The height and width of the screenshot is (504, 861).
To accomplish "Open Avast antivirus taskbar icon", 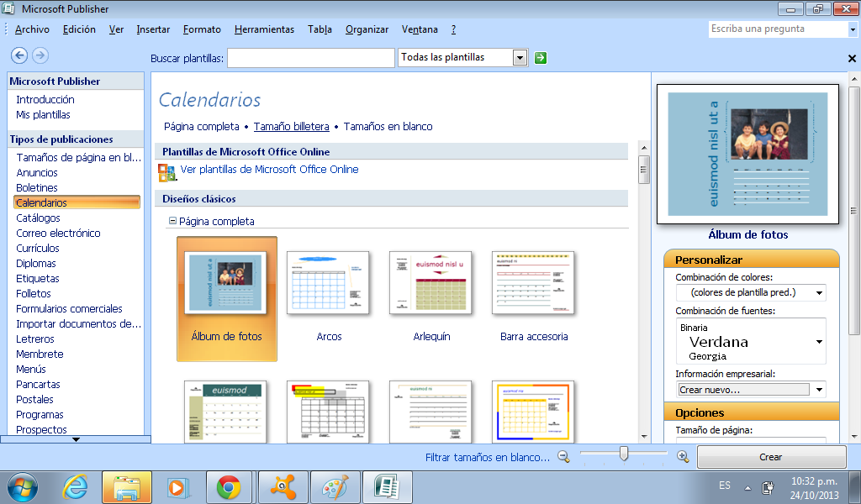I will [x=283, y=487].
